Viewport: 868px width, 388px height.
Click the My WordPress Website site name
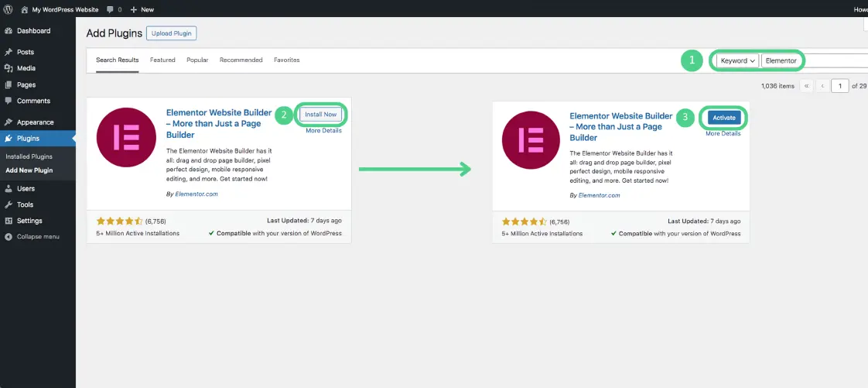(x=65, y=9)
